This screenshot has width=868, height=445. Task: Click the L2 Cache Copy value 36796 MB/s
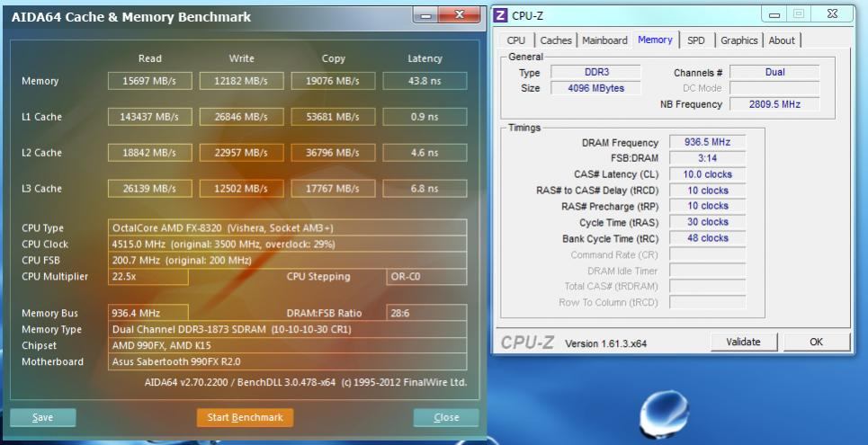(333, 153)
